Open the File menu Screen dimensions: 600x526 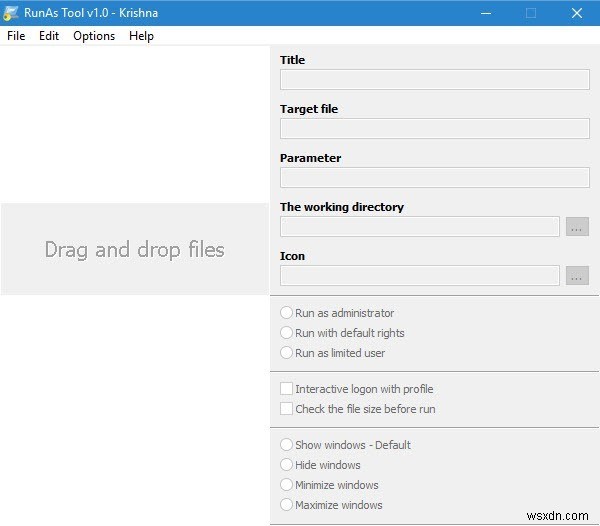point(16,36)
